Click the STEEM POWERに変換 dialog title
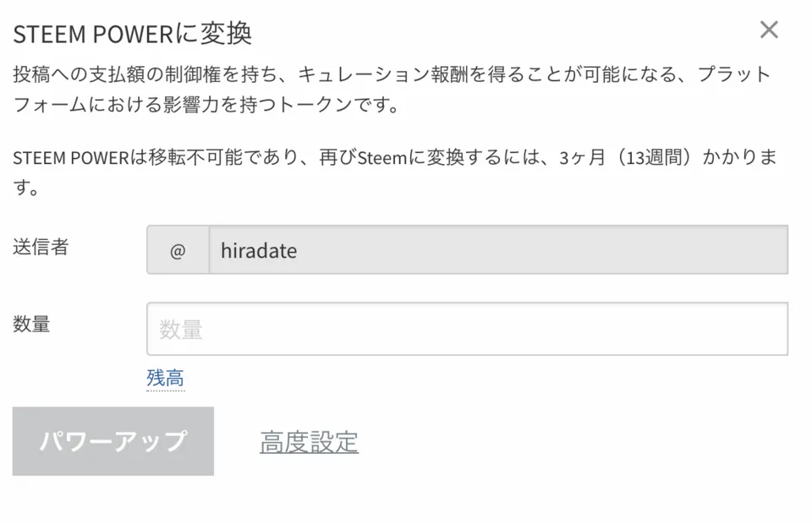Image resolution: width=812 pixels, height=524 pixels. tap(132, 34)
